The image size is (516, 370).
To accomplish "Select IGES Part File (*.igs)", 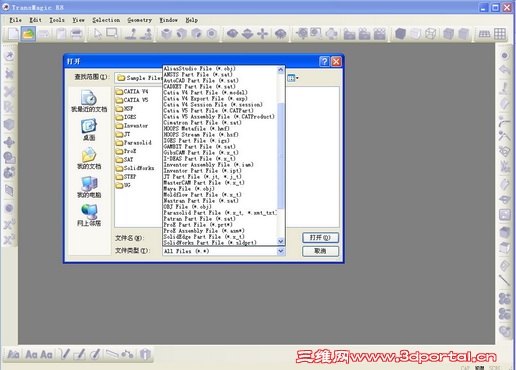I will coord(196,140).
